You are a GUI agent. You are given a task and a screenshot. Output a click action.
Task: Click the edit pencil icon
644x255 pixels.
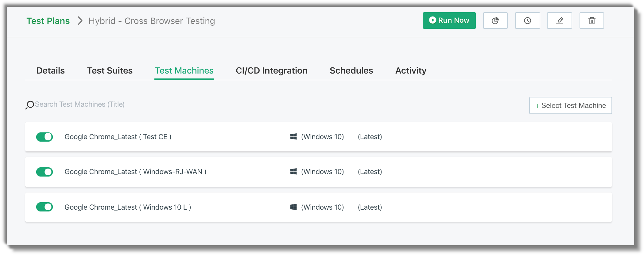click(x=559, y=21)
